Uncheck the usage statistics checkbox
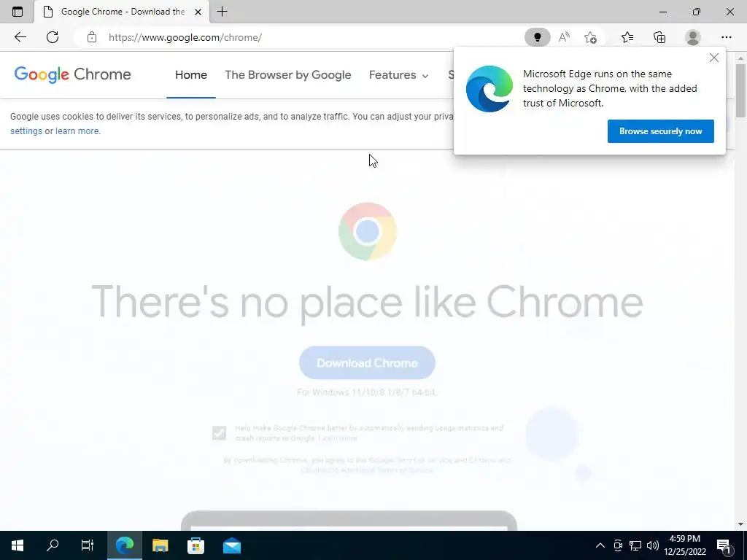The height and width of the screenshot is (560, 747). tap(219, 433)
